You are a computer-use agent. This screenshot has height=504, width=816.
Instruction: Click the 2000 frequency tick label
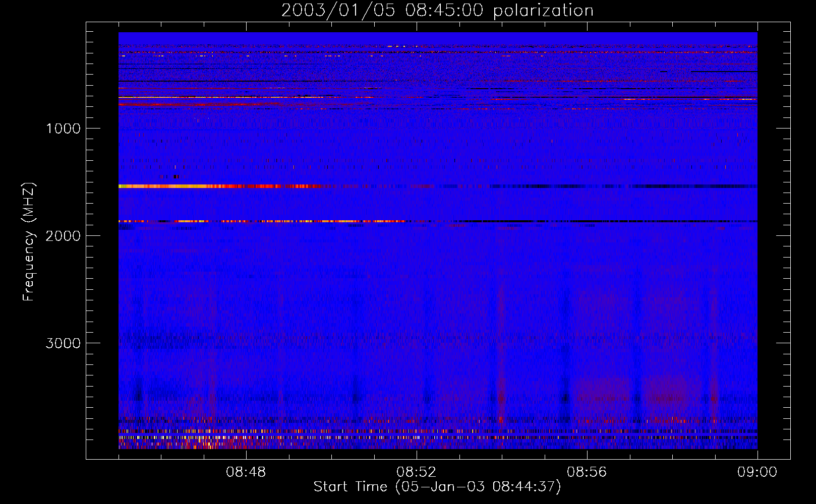pyautogui.click(x=63, y=236)
